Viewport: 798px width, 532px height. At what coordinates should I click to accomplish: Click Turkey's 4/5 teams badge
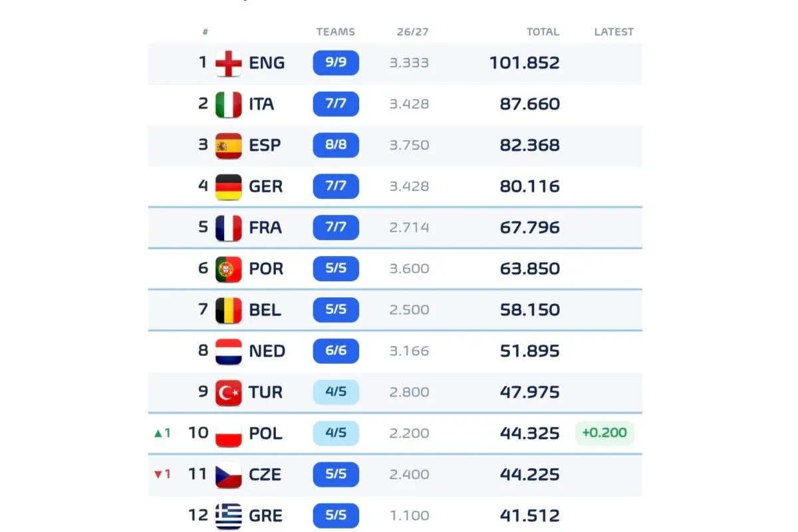336,392
